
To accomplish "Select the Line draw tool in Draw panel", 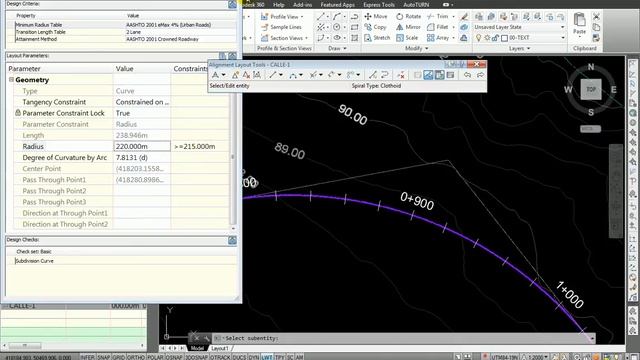I will point(321,16).
